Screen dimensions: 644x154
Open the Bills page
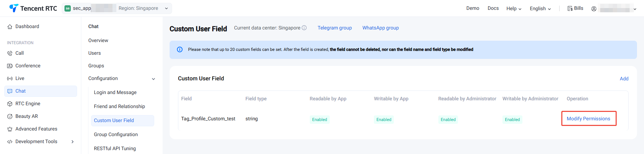(575, 8)
